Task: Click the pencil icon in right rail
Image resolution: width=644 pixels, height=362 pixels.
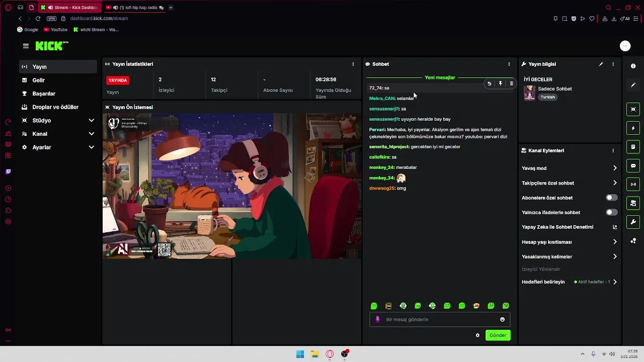Action: click(x=633, y=85)
